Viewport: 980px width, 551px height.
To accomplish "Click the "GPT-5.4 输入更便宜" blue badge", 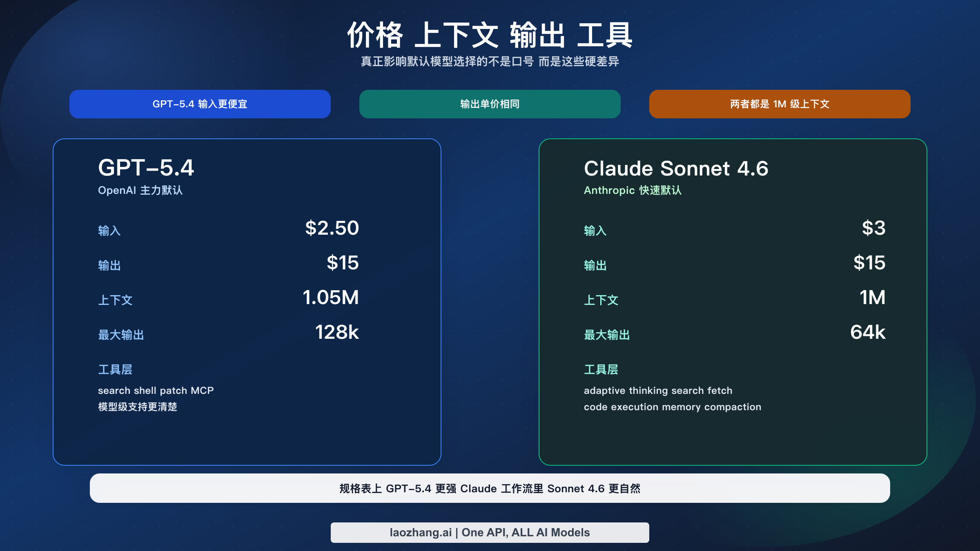I will point(200,104).
